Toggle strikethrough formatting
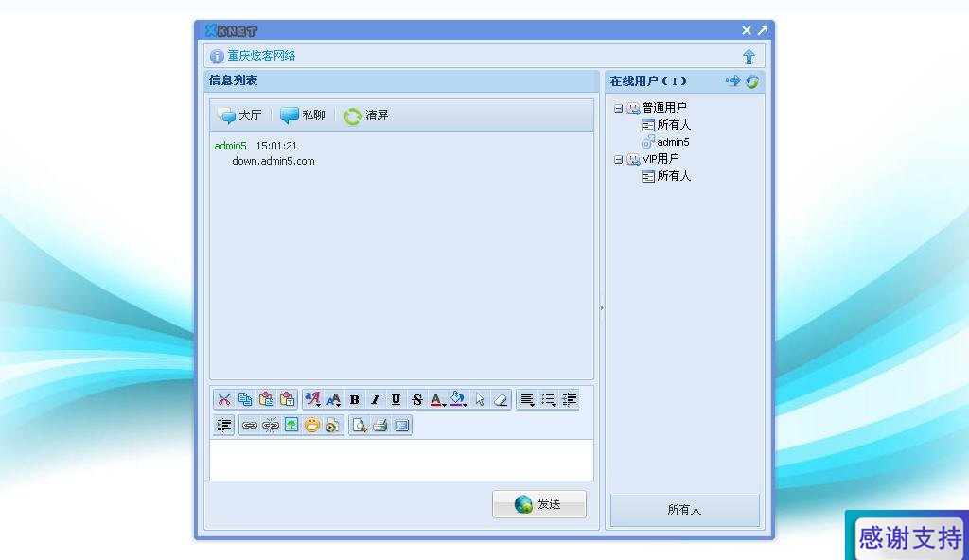Screen dimensions: 969x560 (x=417, y=399)
